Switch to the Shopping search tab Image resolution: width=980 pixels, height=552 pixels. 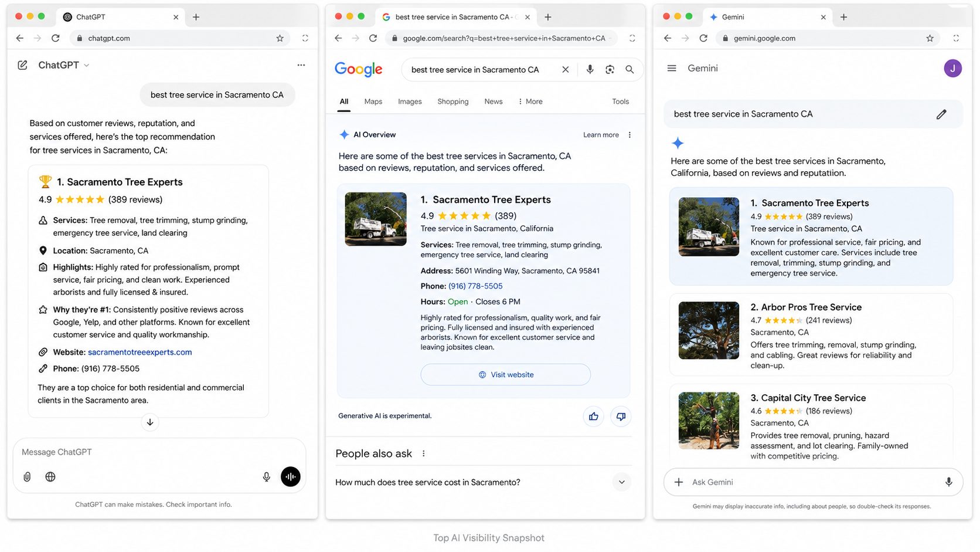coord(453,101)
